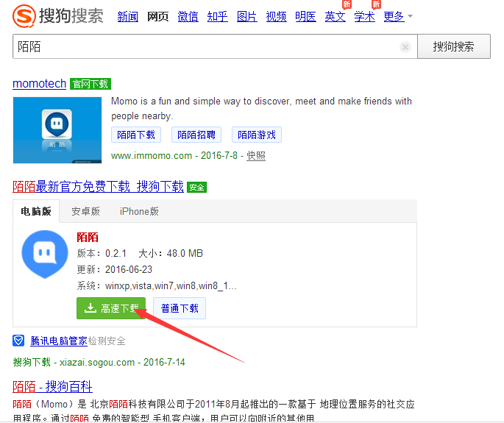Expand the 更多 dropdown arrow
Viewport: 504px width, 423px height.
click(x=410, y=15)
